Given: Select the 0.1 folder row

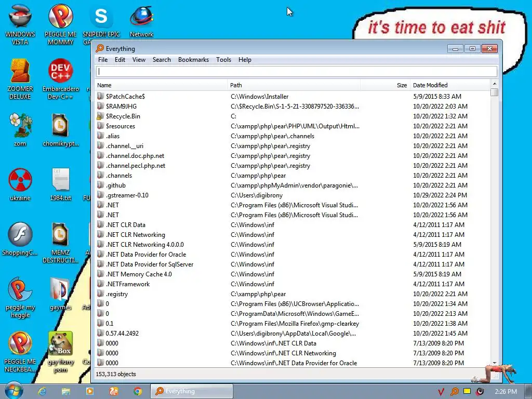Looking at the screenshot, I should click(x=292, y=323).
